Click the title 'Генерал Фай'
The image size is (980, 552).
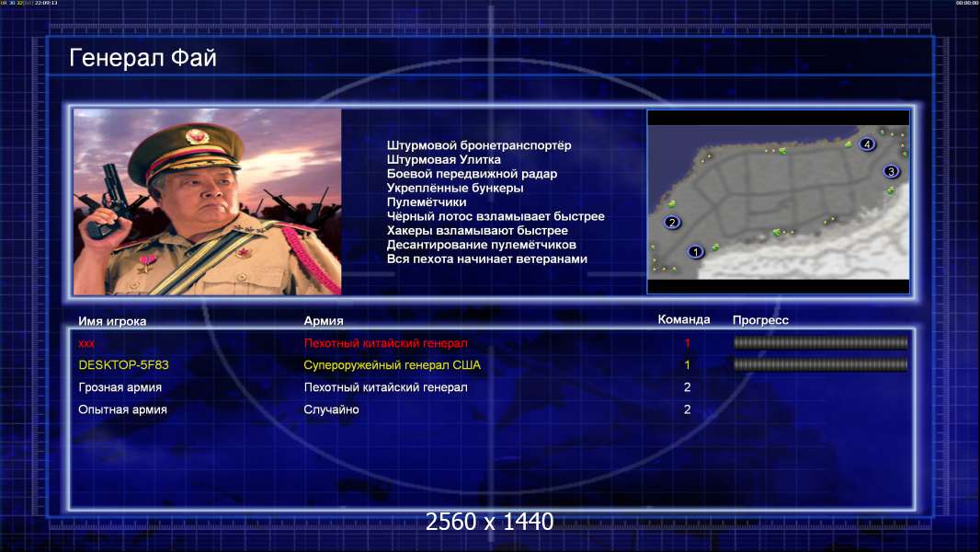(x=142, y=58)
